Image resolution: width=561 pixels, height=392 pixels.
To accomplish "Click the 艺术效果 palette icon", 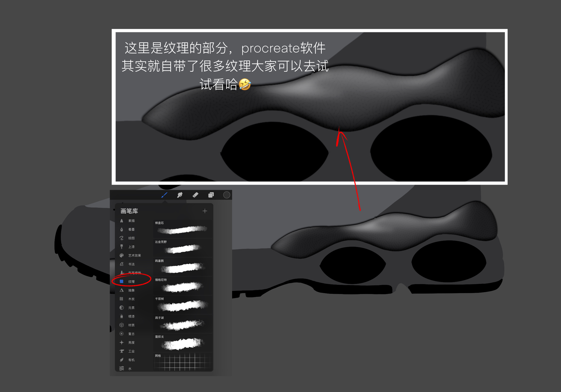I will click(122, 256).
